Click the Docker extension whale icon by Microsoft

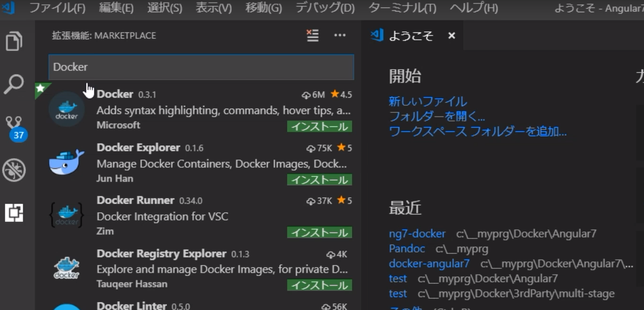(66, 109)
